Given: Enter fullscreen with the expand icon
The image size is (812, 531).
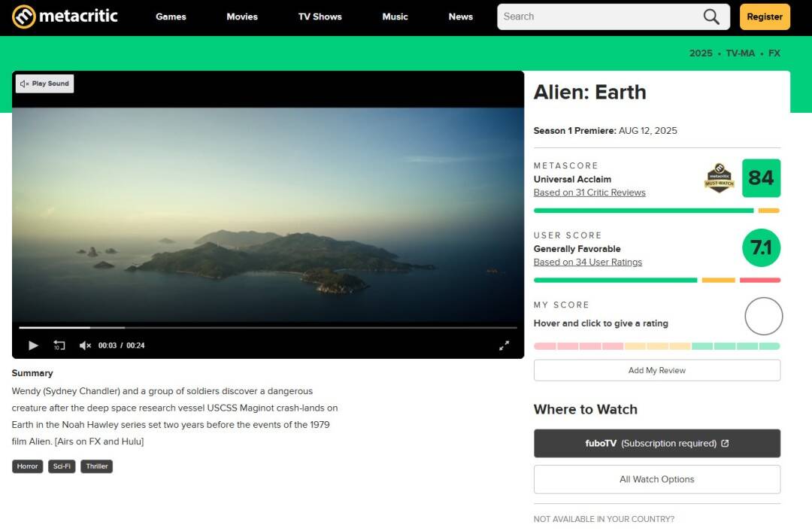Looking at the screenshot, I should tap(504, 345).
